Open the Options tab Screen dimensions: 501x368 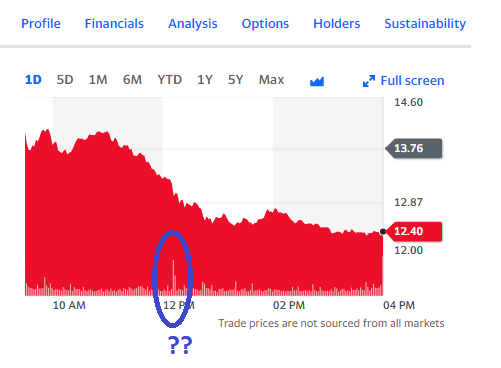click(265, 24)
